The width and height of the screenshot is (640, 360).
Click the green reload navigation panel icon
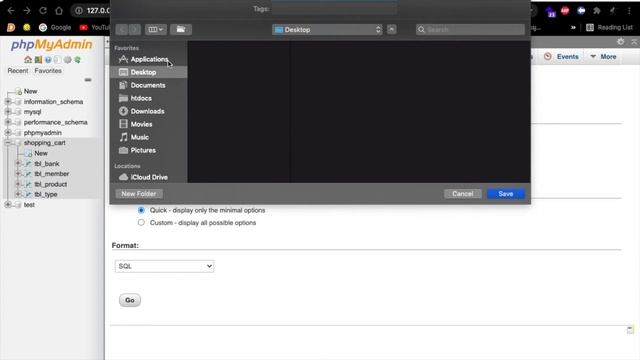[77, 60]
